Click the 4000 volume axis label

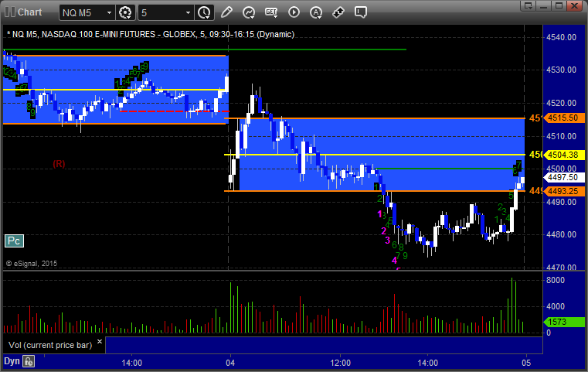coord(556,306)
